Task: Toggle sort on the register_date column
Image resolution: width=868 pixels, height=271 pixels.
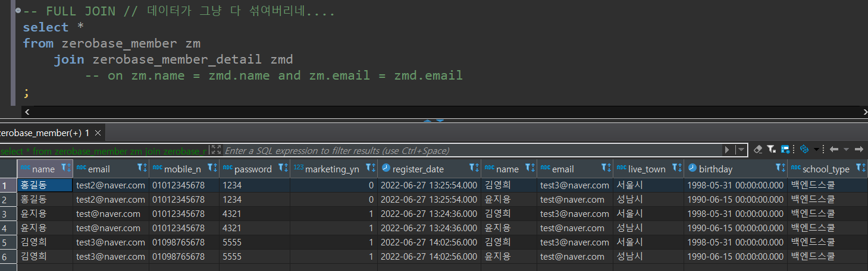Action: click(x=474, y=169)
